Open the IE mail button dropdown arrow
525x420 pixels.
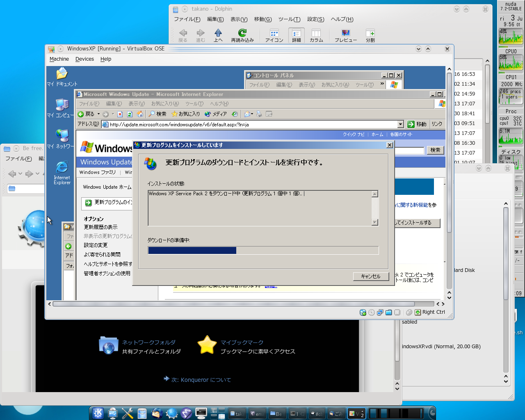click(x=252, y=114)
